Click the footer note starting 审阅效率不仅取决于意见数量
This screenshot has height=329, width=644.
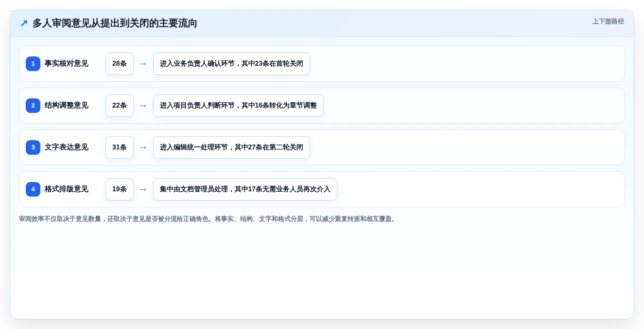[x=208, y=219]
